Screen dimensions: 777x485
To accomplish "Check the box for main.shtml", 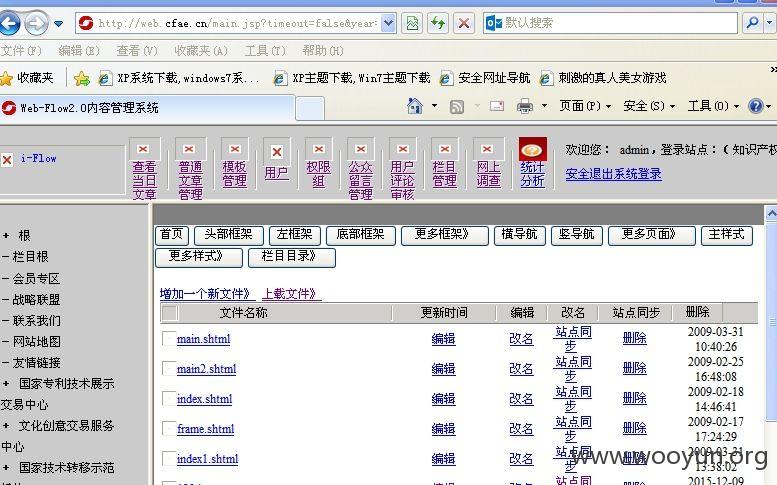I will click(x=169, y=338).
